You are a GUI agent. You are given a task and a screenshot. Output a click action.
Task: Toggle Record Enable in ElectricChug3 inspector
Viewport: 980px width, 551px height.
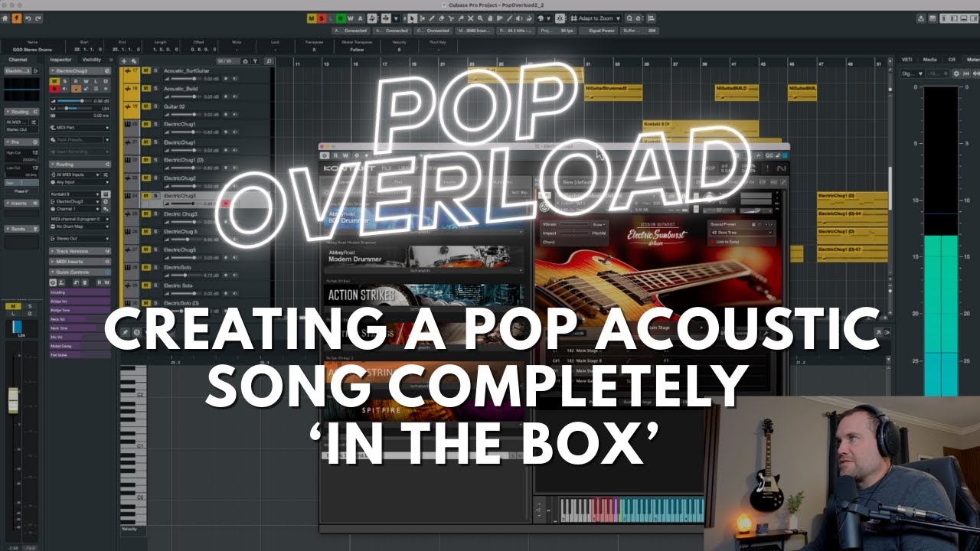54,89
